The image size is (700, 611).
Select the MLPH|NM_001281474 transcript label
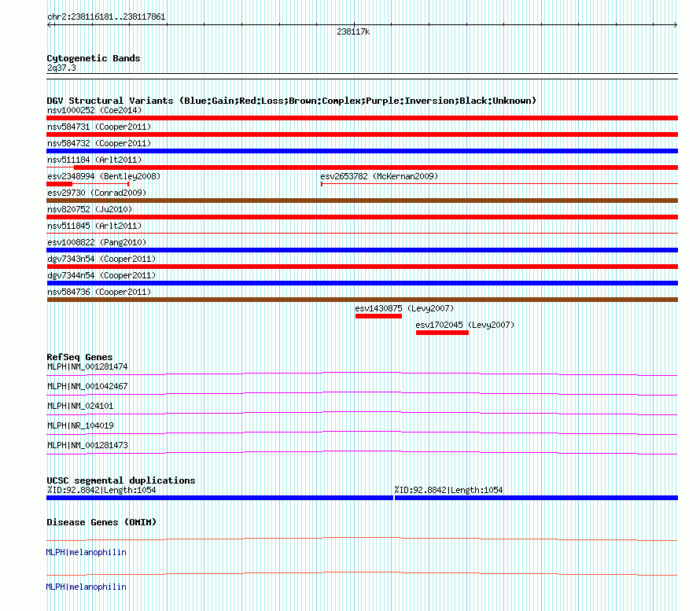tap(87, 367)
